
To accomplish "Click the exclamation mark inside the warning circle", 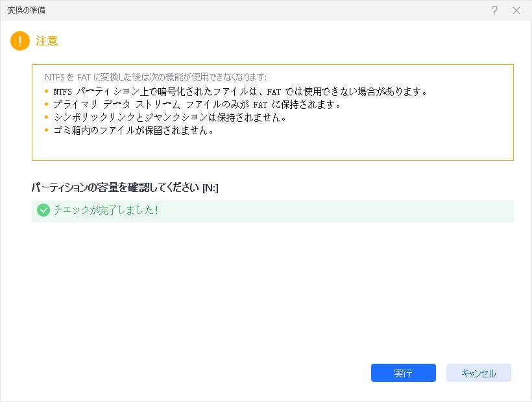I will [x=19, y=41].
